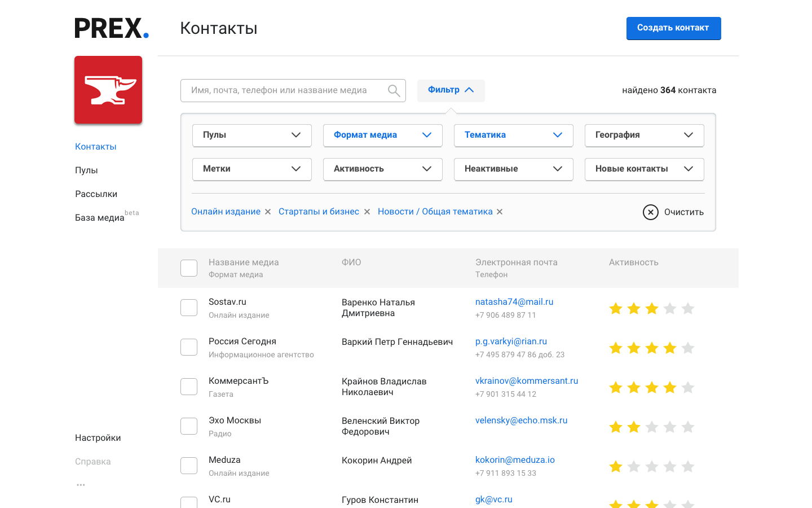Viewport: 812px width, 508px height.
Task: Open the Пулы filter dropdown
Action: pos(252,135)
